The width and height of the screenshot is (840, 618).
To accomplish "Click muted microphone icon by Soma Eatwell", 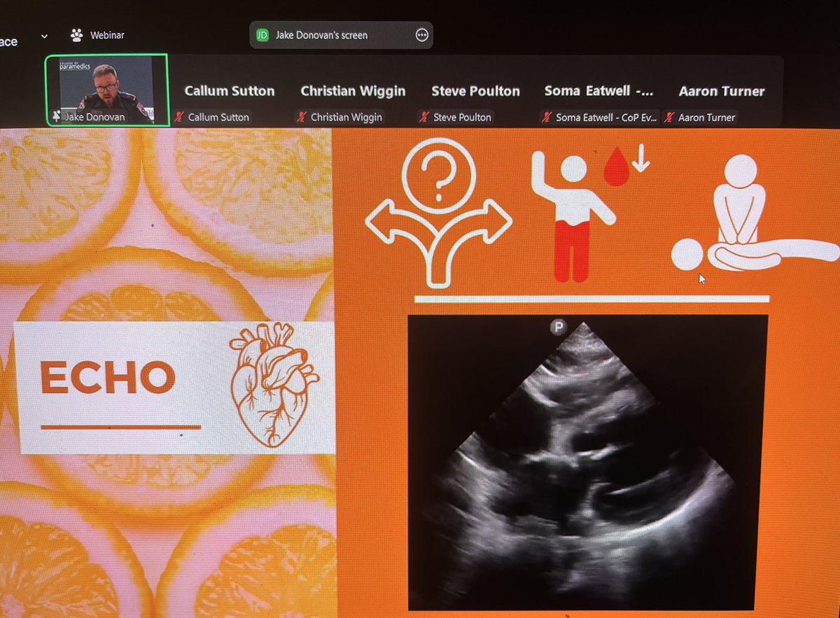I will pos(547,118).
